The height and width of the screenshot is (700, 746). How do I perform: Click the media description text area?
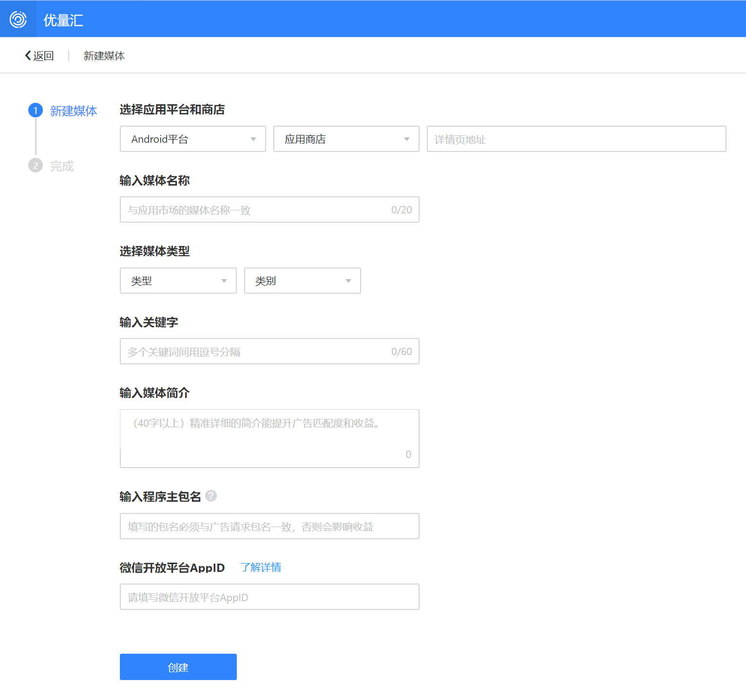tap(269, 438)
